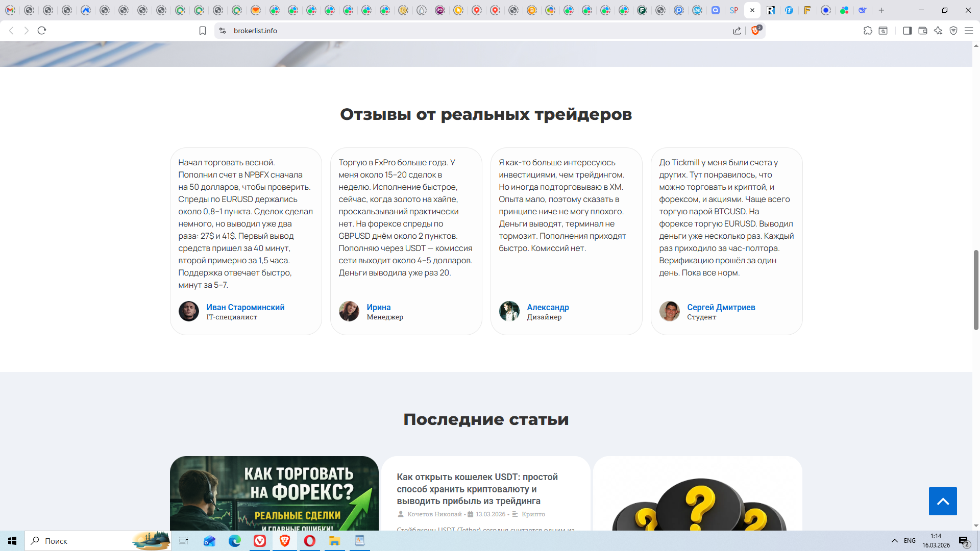
Task: Toggle the browser sidebar panel
Action: pyautogui.click(x=907, y=31)
